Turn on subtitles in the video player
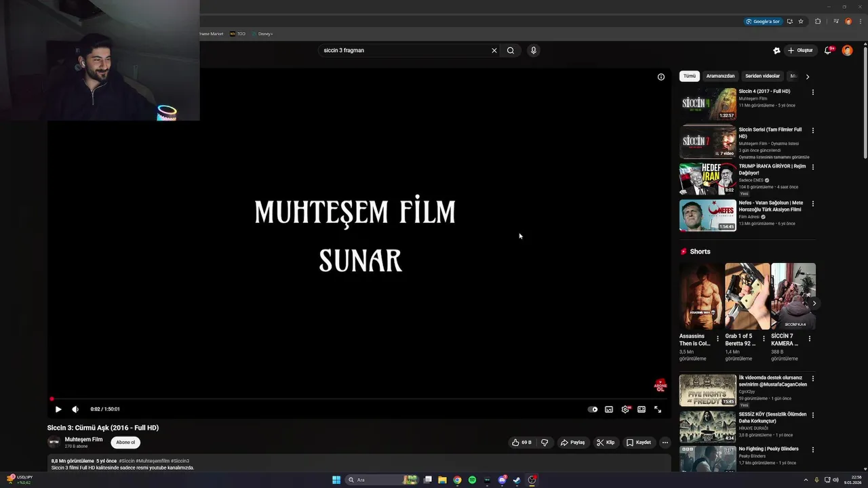 (609, 409)
